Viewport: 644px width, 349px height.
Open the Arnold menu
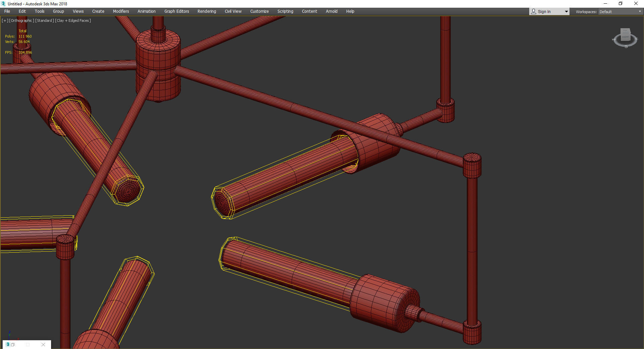click(x=332, y=11)
